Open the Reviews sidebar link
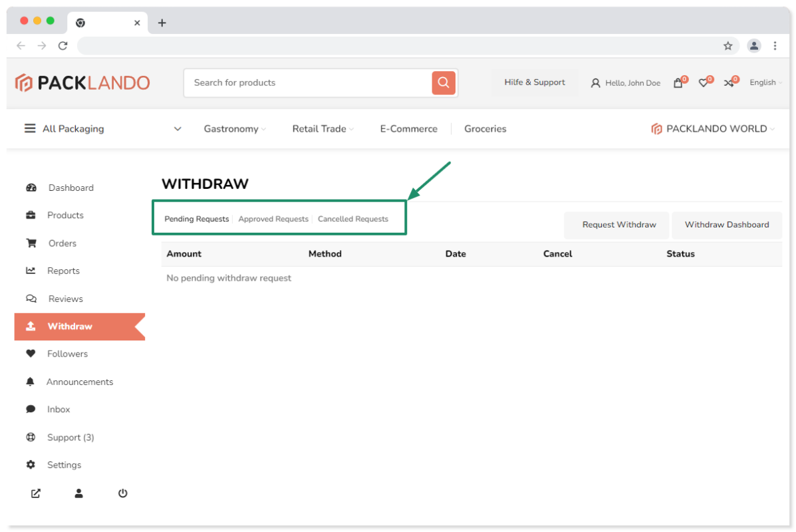Screen dimensions: 796x532 click(65, 299)
